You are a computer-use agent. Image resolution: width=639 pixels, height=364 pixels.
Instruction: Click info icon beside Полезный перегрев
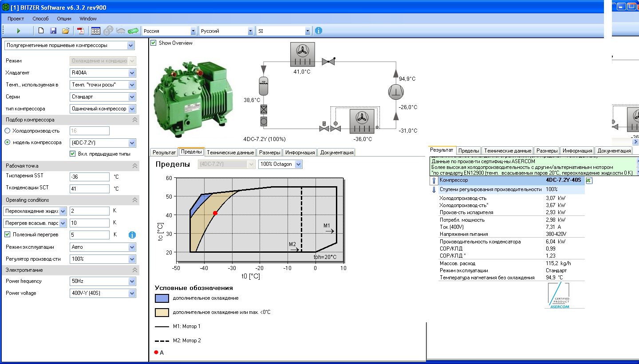132,235
